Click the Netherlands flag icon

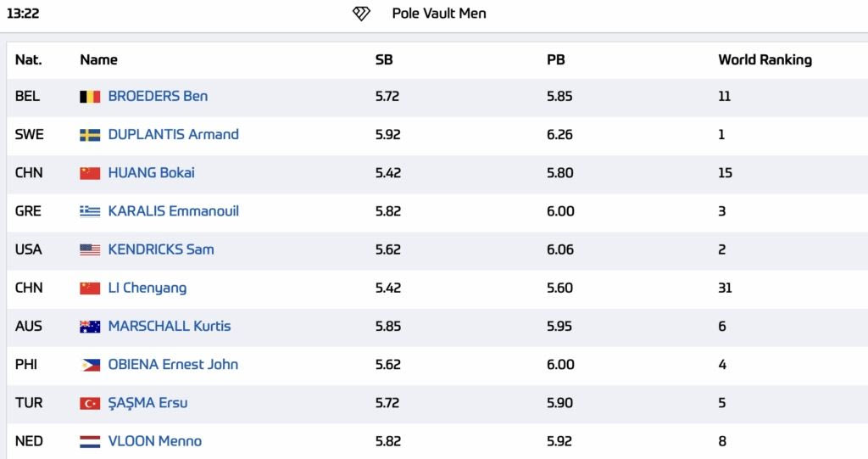[90, 441]
